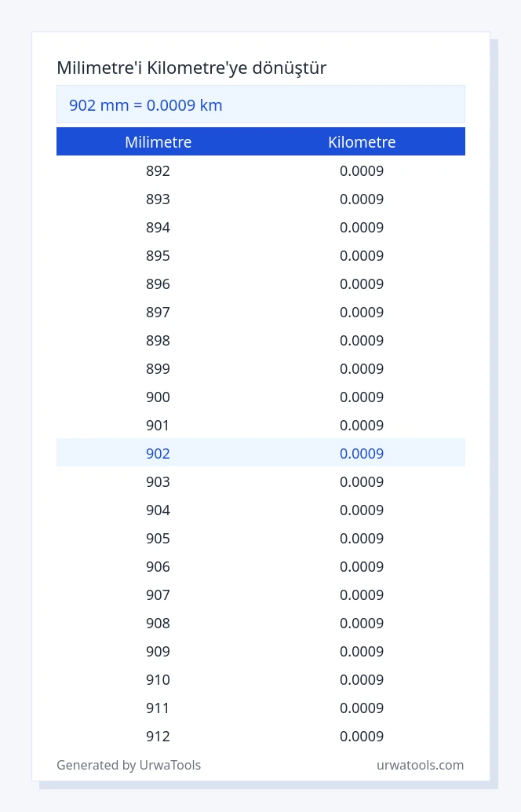Image resolution: width=521 pixels, height=812 pixels.
Task: Select the 903 millimetre cell
Action: pos(158,482)
